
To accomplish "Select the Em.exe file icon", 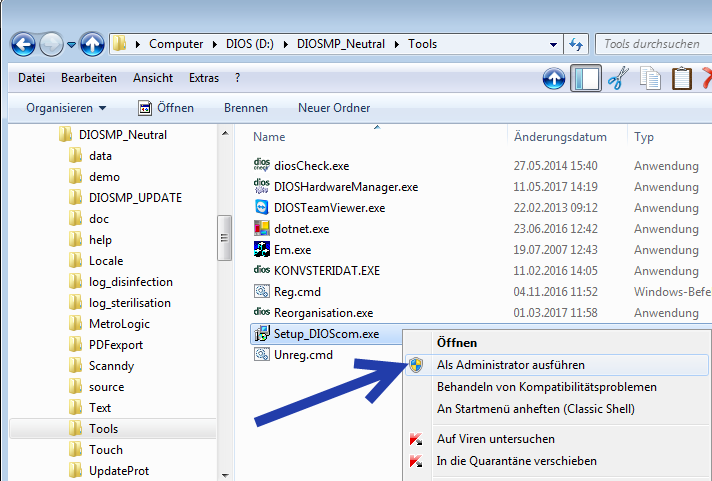I will [x=262, y=249].
